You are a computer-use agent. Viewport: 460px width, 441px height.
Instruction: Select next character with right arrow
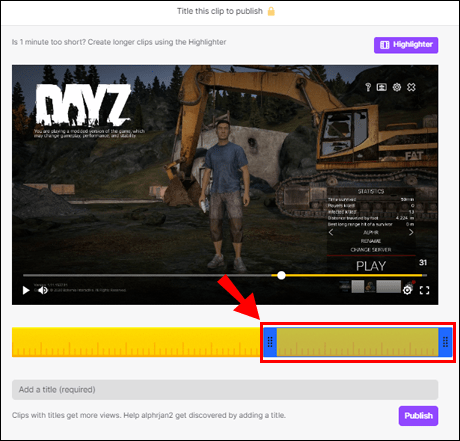coord(411,232)
